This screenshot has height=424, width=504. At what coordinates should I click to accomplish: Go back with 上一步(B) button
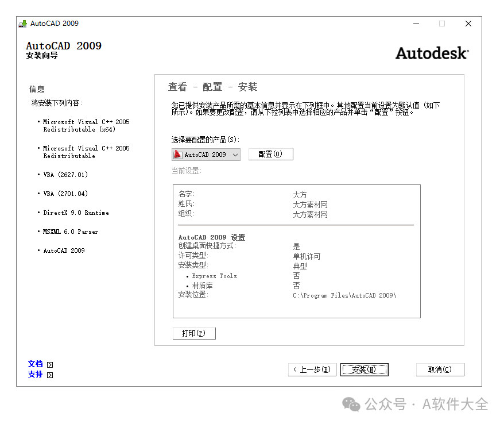(x=312, y=369)
